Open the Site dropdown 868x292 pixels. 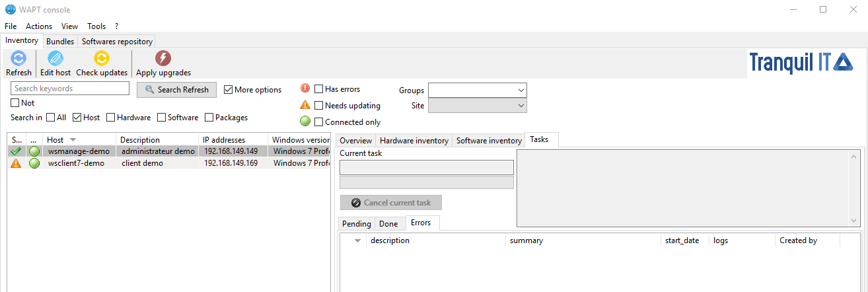pyautogui.click(x=477, y=106)
